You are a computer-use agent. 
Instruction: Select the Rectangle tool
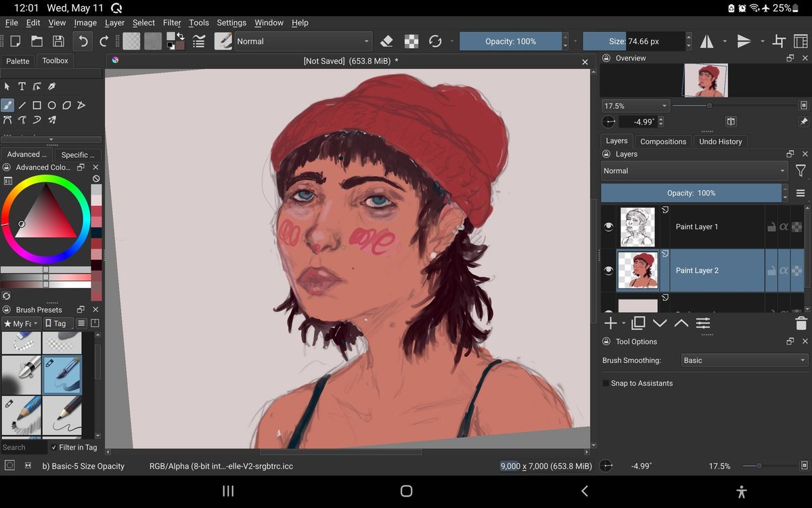pyautogui.click(x=37, y=105)
